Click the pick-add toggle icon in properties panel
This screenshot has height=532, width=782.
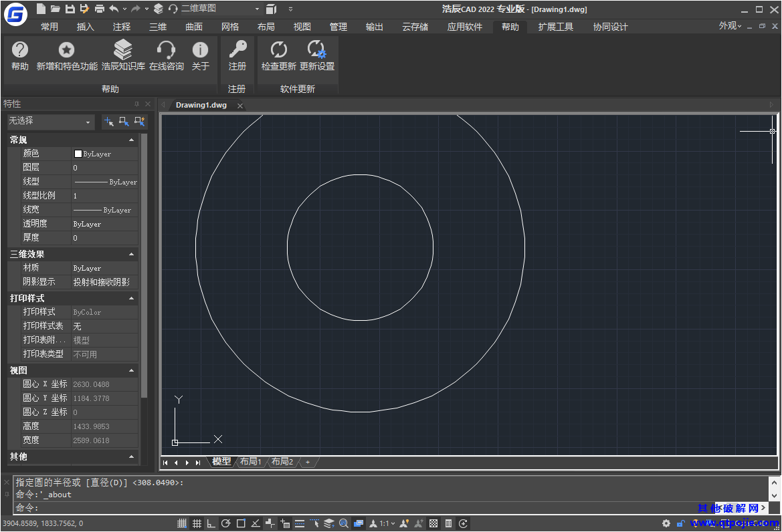tap(109, 121)
